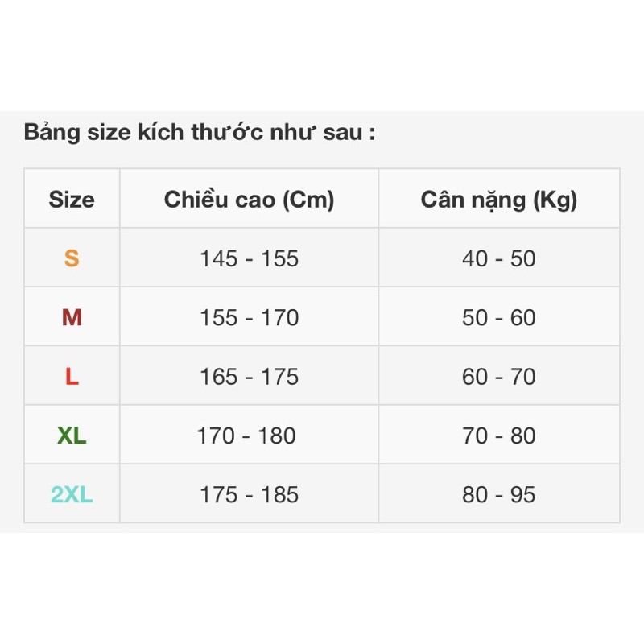Click the 'Chiều cao (Cm)' column header
This screenshot has width=644, height=644.
click(249, 200)
